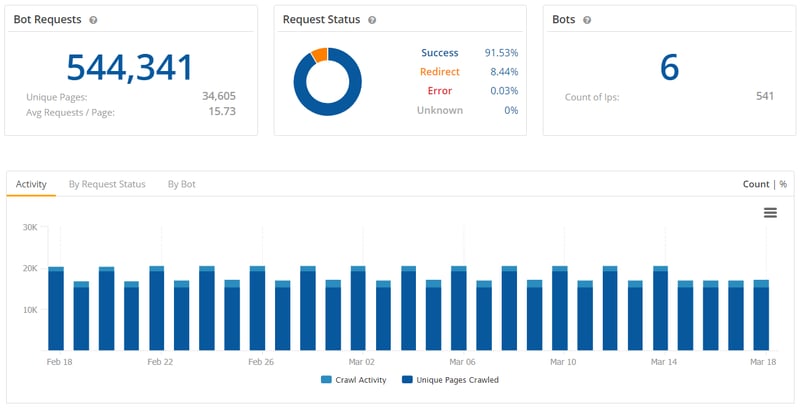Viewport: 800px width, 409px height.
Task: Open the chart hamburger menu icon
Action: 770,213
